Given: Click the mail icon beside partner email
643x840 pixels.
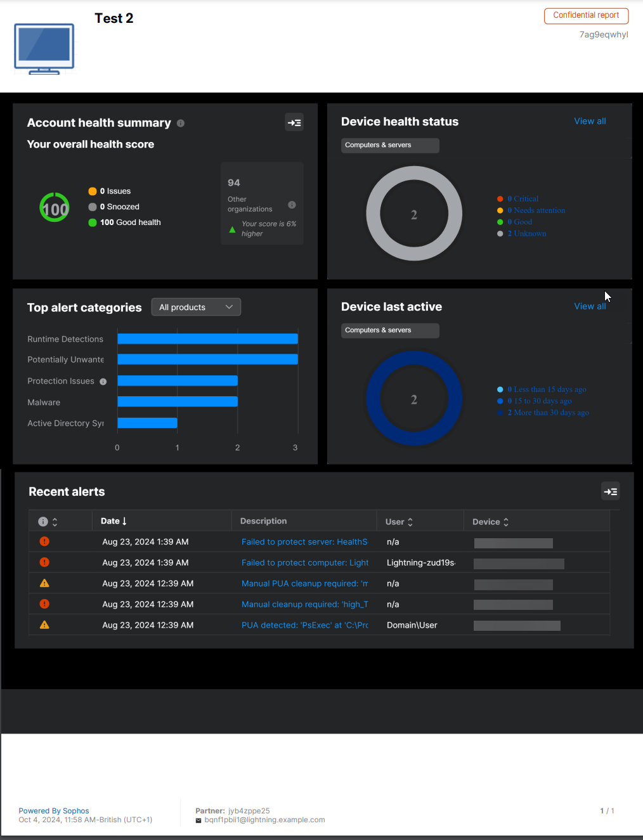Looking at the screenshot, I should pyautogui.click(x=198, y=820).
